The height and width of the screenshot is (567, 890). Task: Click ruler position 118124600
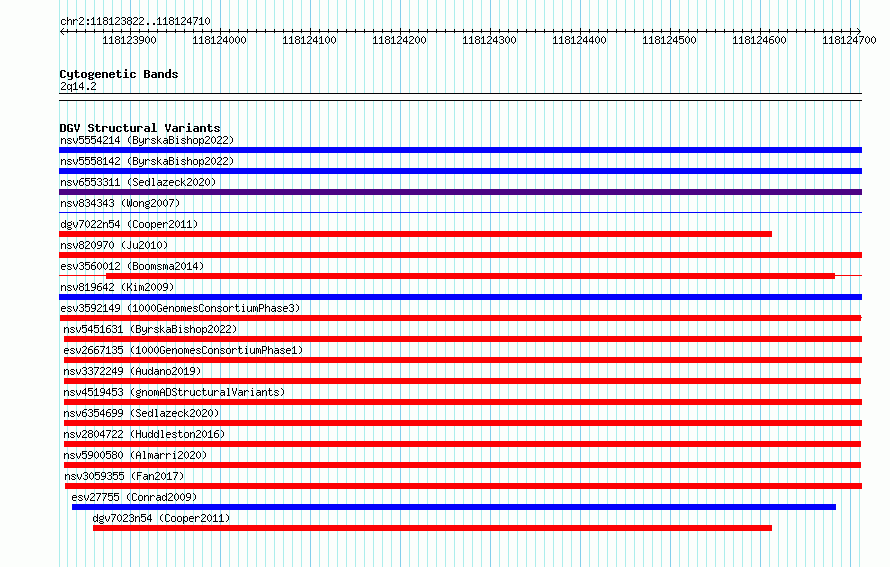click(x=759, y=40)
